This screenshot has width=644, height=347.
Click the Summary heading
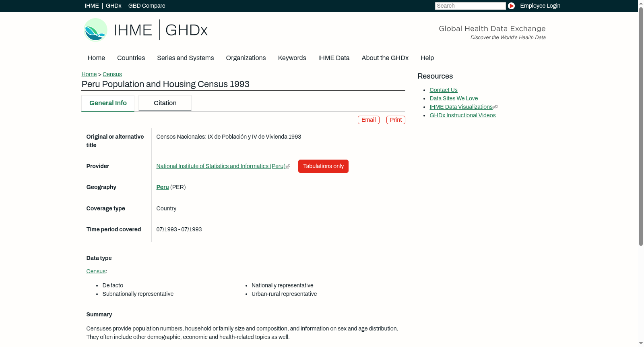(x=99, y=314)
